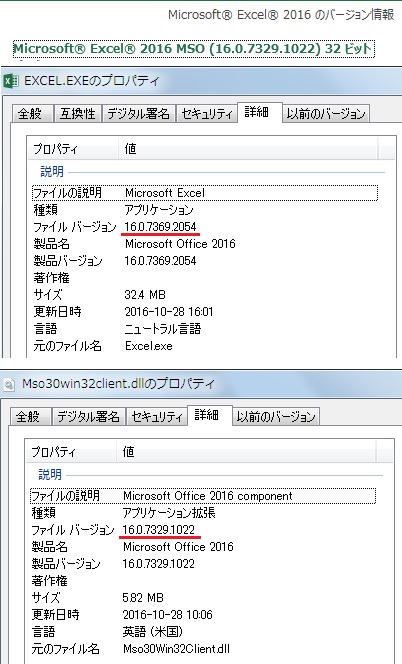Select サイズ value 5.82 MB

pos(143,598)
